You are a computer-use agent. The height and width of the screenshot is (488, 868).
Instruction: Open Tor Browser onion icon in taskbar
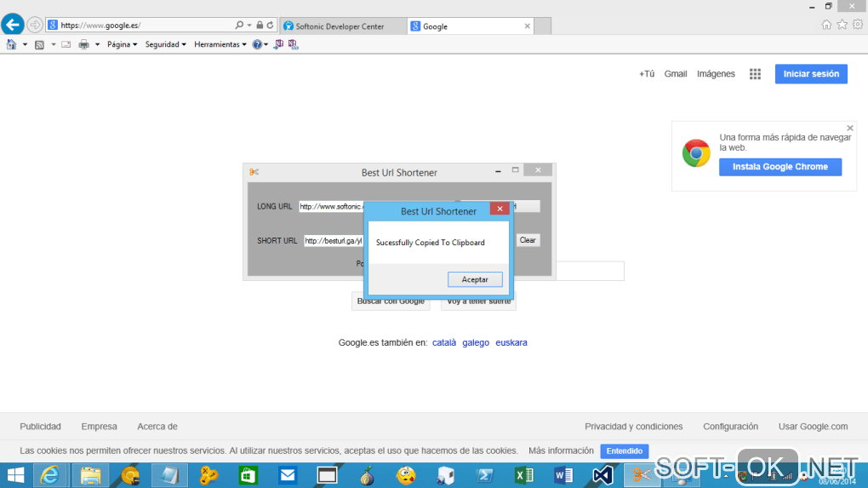click(x=367, y=475)
